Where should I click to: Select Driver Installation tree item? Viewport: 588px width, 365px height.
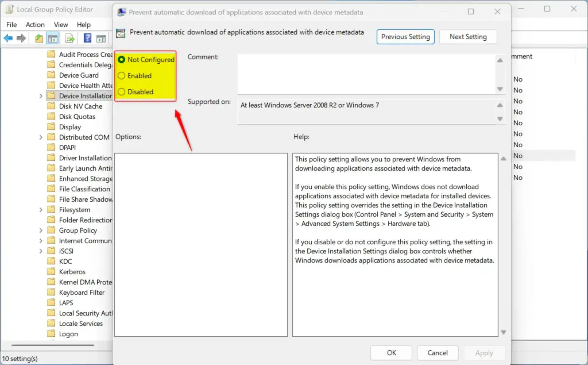coord(86,157)
